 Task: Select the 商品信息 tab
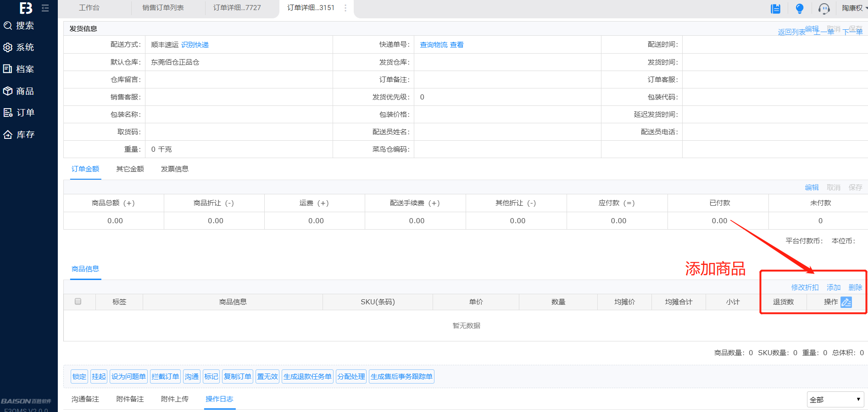click(x=85, y=269)
